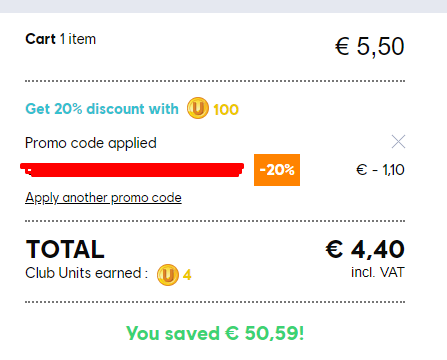The image size is (447, 360).
Task: Click the You saved € 50,59 message
Action: click(215, 333)
